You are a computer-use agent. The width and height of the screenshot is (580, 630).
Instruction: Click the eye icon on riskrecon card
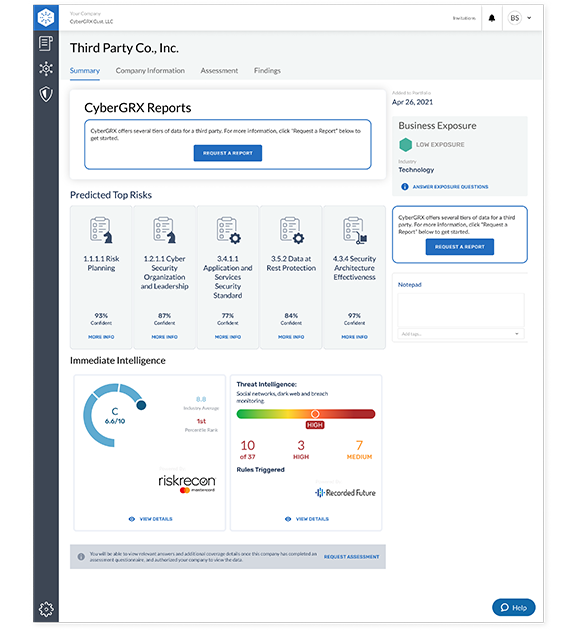131,519
